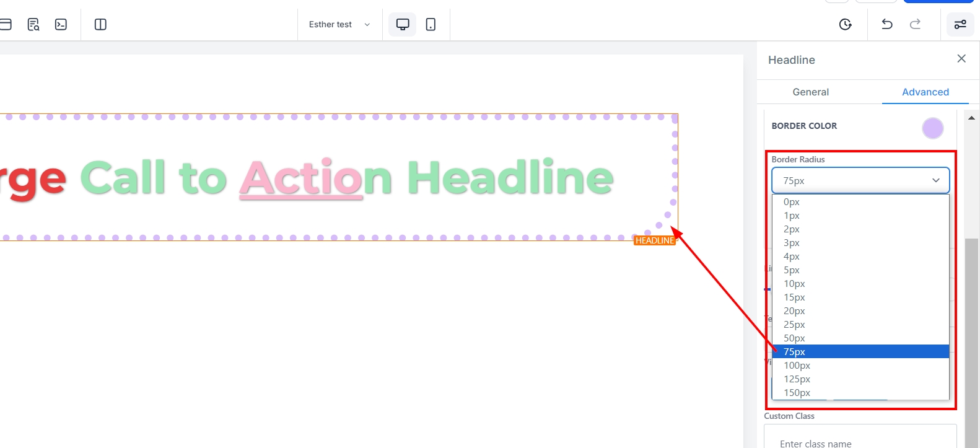Close the Headline settings panel
Image resolution: width=980 pixels, height=448 pixels.
coord(961,58)
